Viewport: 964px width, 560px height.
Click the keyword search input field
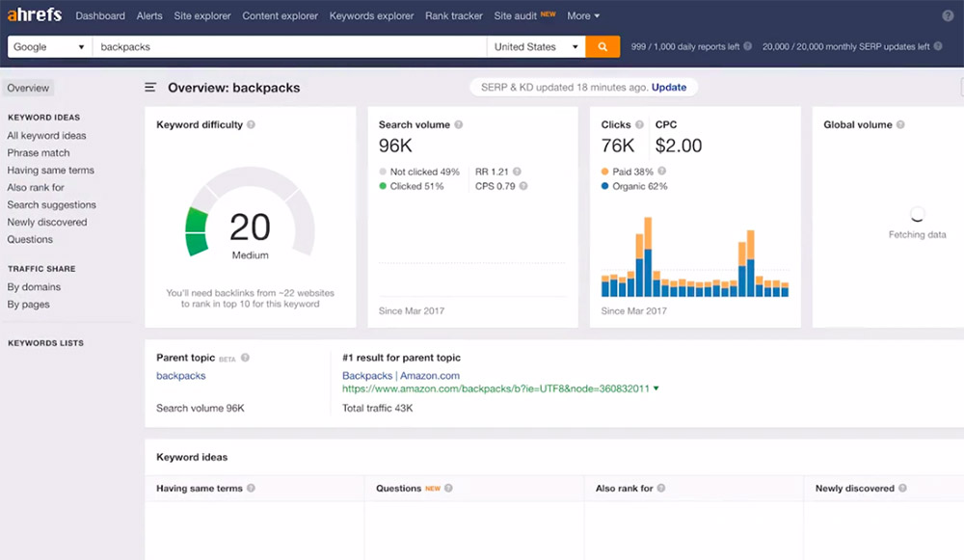pyautogui.click(x=289, y=46)
